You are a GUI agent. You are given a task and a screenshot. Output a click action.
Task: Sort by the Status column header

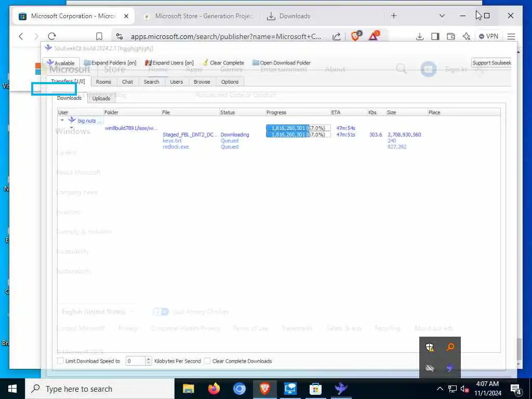pos(242,112)
